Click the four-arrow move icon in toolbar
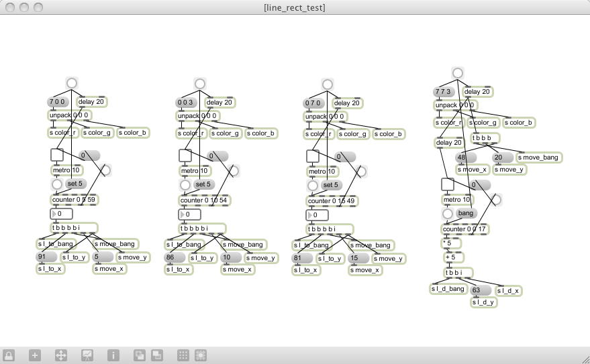Viewport: 590px width, 364px height. click(x=61, y=355)
